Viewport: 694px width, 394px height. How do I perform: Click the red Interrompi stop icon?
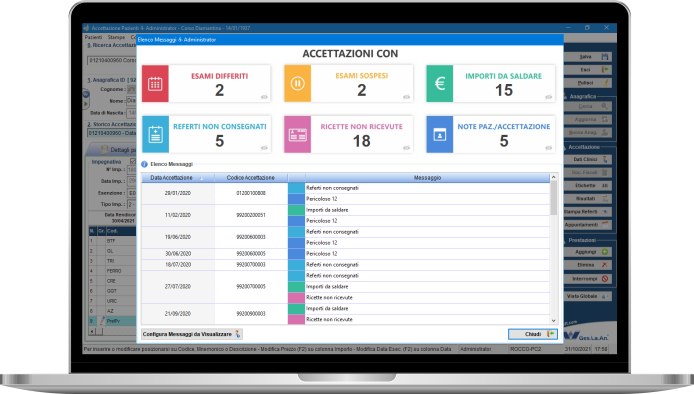point(605,279)
